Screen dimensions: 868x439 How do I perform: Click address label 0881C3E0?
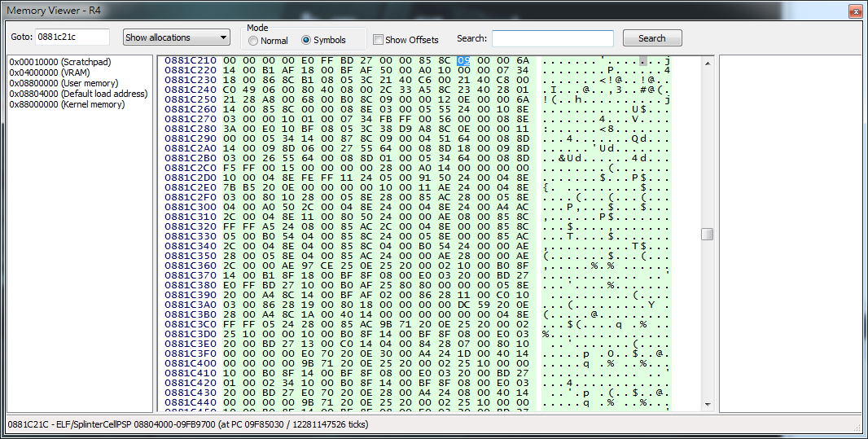click(191, 344)
